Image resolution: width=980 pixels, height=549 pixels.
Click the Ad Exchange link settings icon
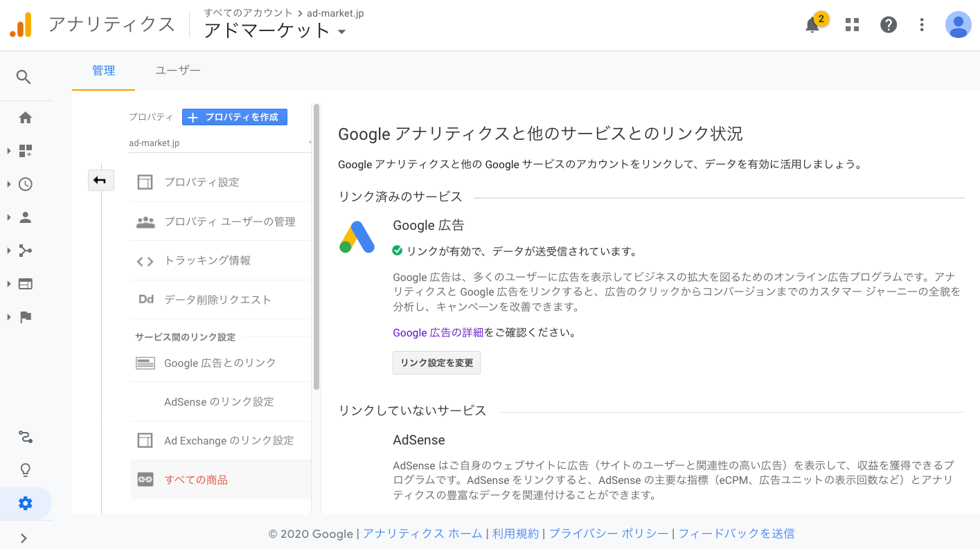click(145, 440)
